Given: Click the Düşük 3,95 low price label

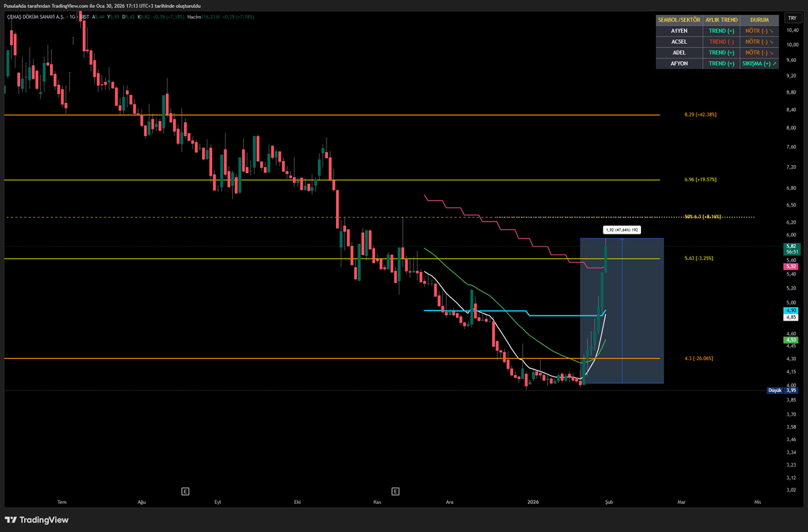Looking at the screenshot, I should coord(782,390).
